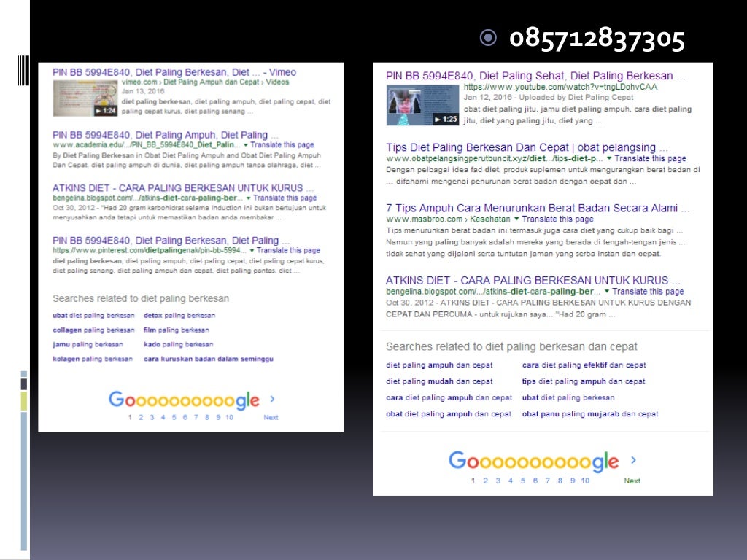Expand the arrow beside the masbroo.com Kesehatan URL
This screenshot has width=747, height=560.
[516, 219]
